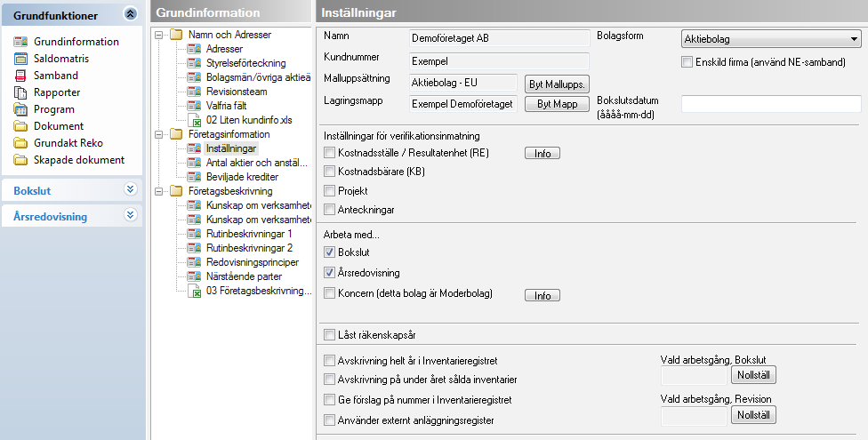Click Företagsinformation folder icon
This screenshot has height=440, width=868.
(x=176, y=134)
